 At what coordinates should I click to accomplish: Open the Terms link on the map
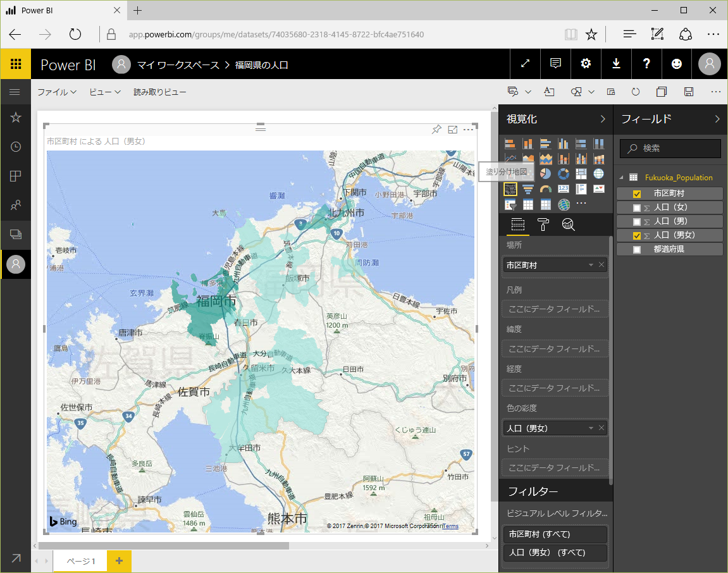[450, 526]
